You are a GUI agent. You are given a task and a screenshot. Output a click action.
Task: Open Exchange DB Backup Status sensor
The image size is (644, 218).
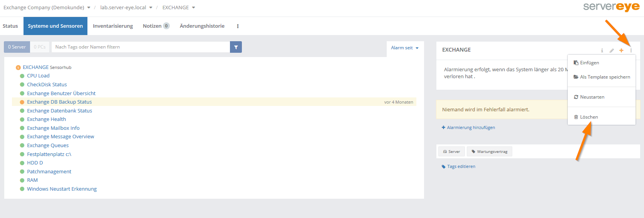(59, 102)
